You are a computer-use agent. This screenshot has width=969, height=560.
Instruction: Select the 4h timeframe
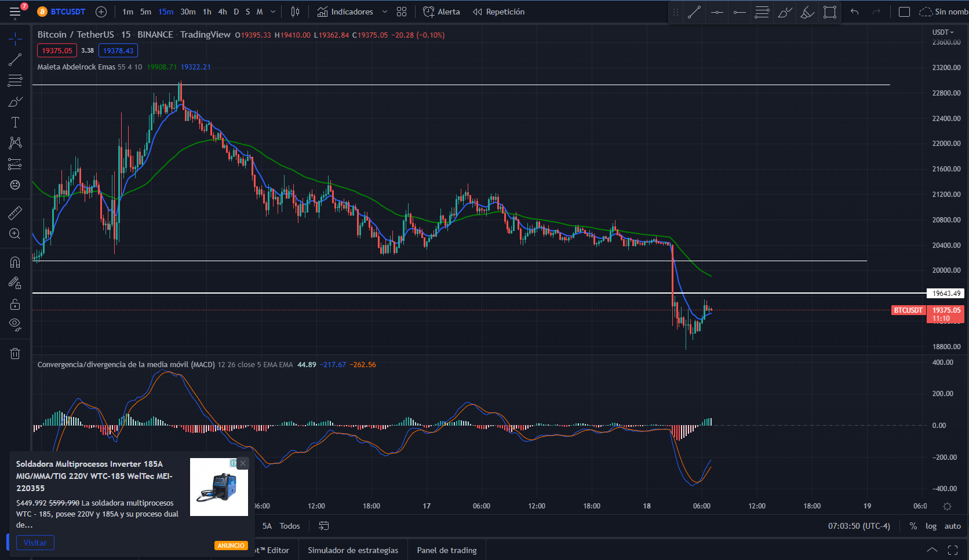(x=223, y=12)
